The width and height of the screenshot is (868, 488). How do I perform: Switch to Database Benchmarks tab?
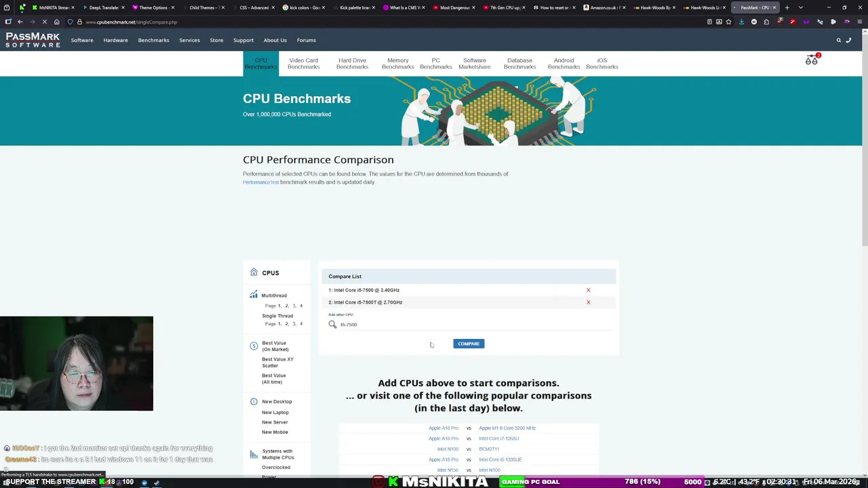click(x=519, y=64)
